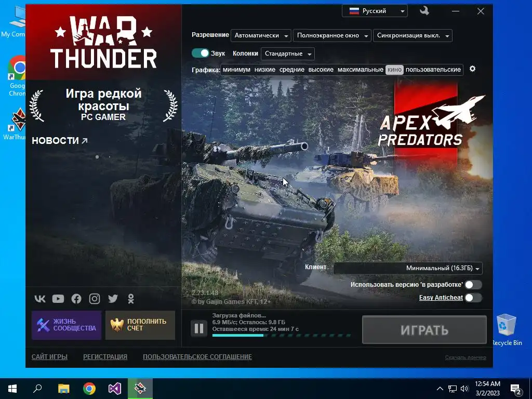Select the Google Chrome desktop shortcut
Viewport: 532px width, 399px height.
click(17, 76)
